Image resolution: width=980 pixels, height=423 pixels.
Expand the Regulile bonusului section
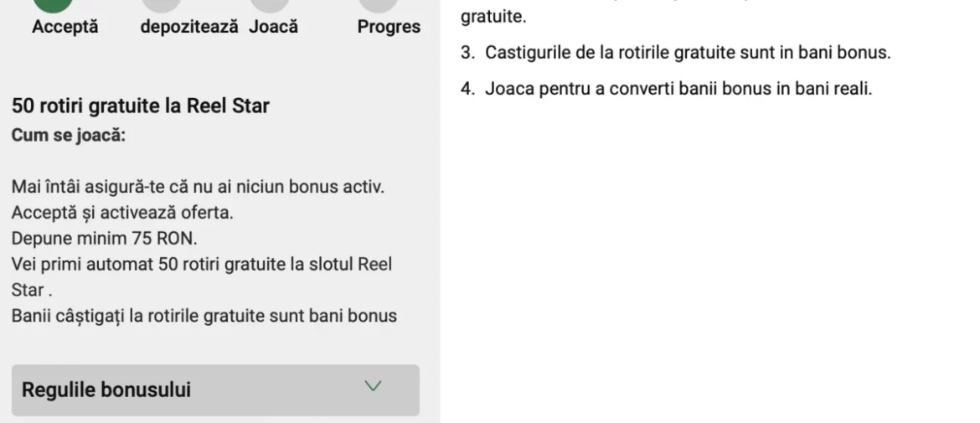215,389
